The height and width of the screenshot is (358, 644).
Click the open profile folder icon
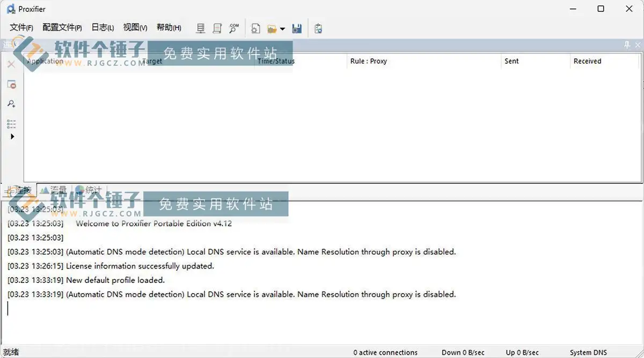(272, 28)
